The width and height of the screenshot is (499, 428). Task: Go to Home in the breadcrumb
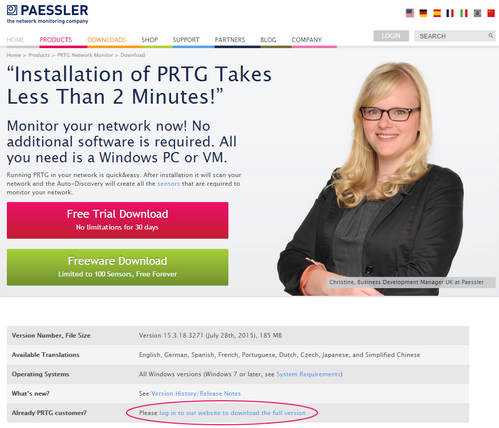tap(14, 55)
